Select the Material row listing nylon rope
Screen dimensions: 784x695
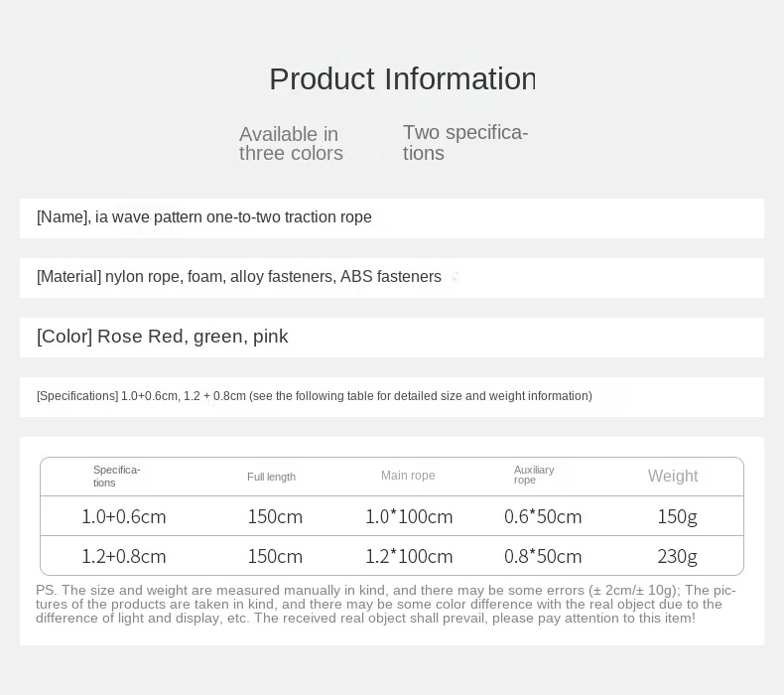click(x=239, y=277)
